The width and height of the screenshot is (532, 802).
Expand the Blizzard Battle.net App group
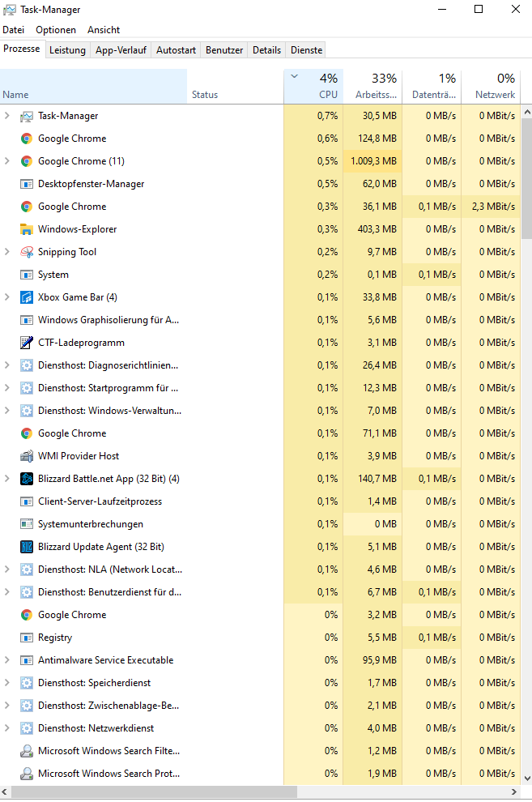click(x=6, y=479)
